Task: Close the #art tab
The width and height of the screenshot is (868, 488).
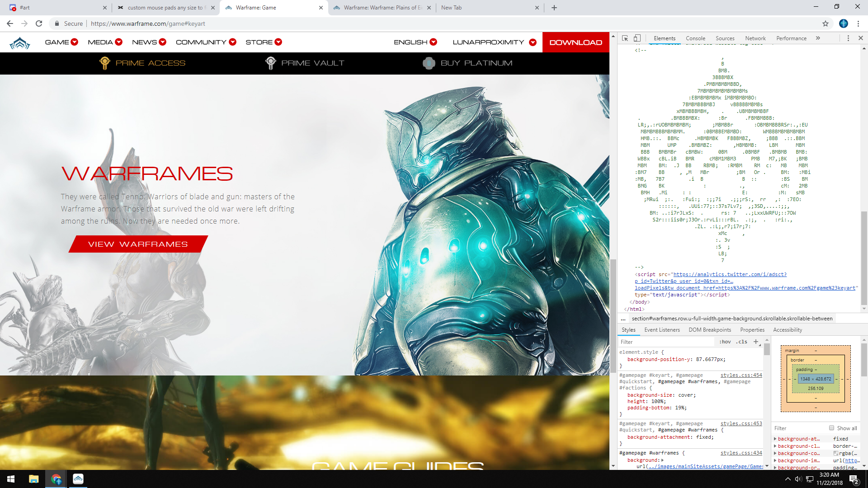Action: (x=105, y=8)
